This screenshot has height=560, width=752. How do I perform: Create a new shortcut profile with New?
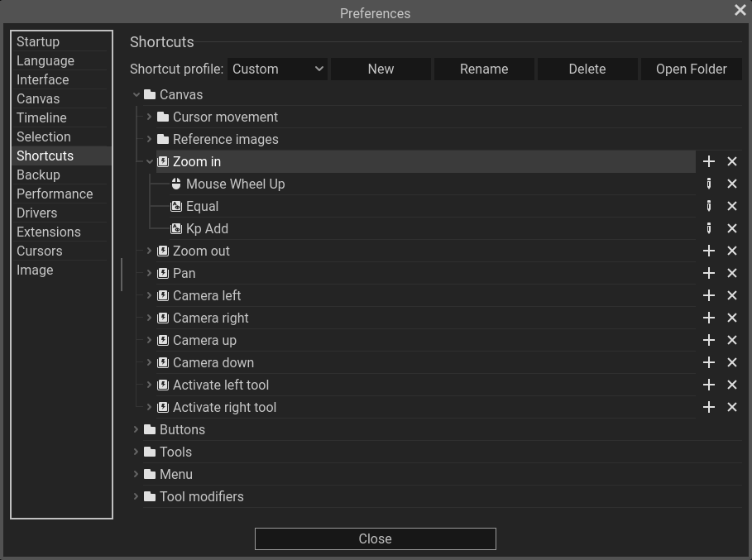point(381,69)
